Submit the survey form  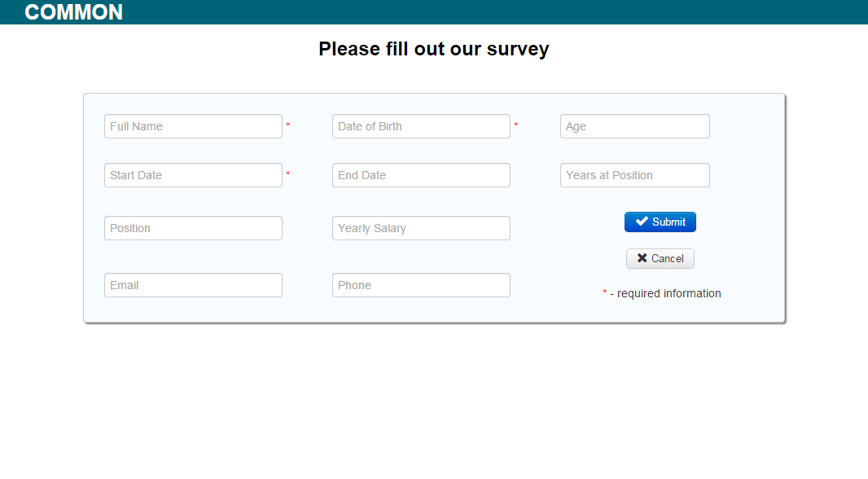(x=660, y=222)
